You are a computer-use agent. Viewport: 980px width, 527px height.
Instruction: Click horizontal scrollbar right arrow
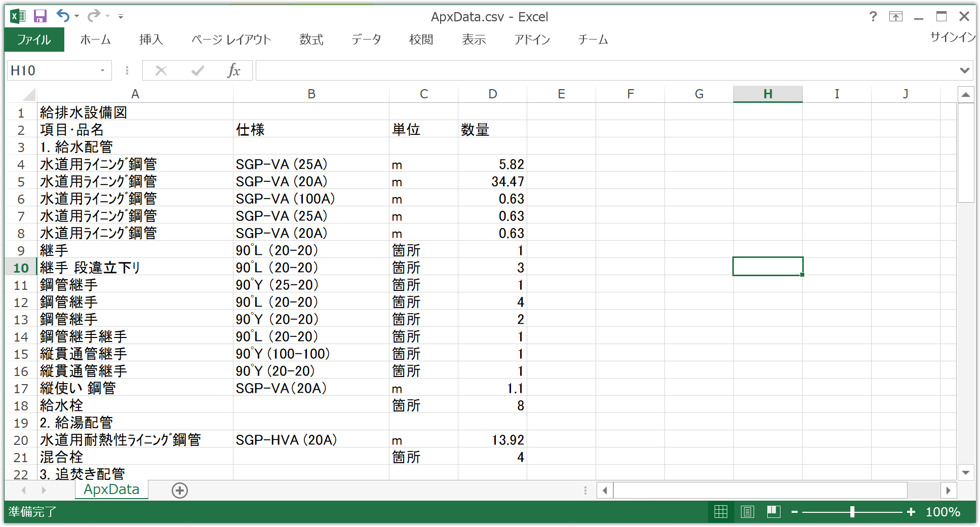click(x=948, y=490)
